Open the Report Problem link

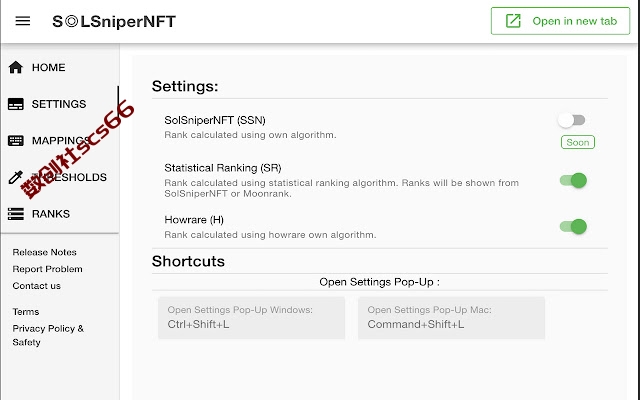47,269
